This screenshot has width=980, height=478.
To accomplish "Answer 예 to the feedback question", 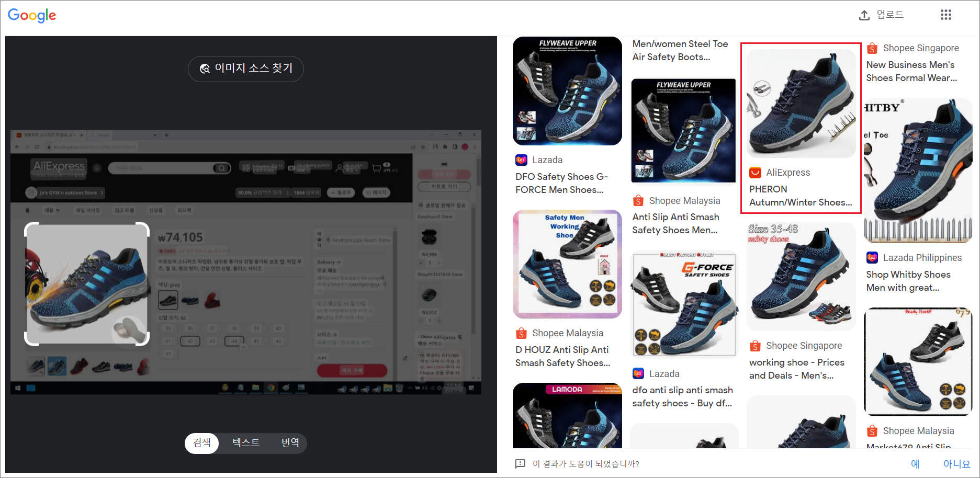I will [915, 464].
